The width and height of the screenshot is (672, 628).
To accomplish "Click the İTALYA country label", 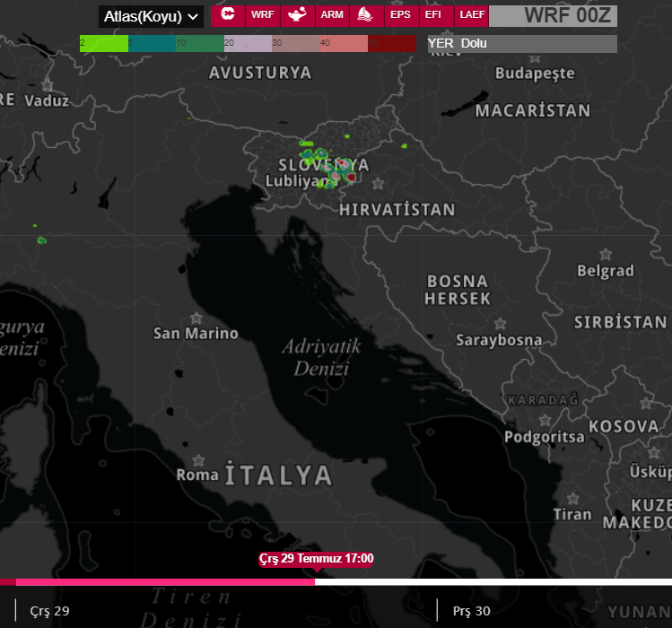I will pyautogui.click(x=278, y=474).
